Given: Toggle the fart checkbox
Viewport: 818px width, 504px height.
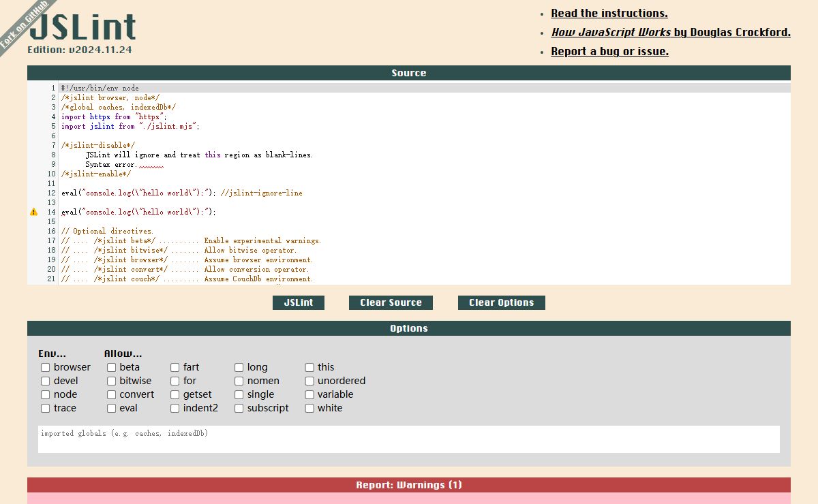Looking at the screenshot, I should pos(175,368).
